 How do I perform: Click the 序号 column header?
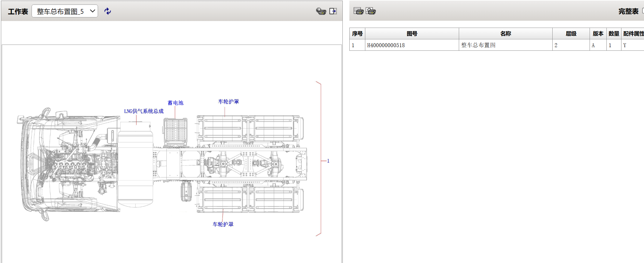(x=357, y=34)
